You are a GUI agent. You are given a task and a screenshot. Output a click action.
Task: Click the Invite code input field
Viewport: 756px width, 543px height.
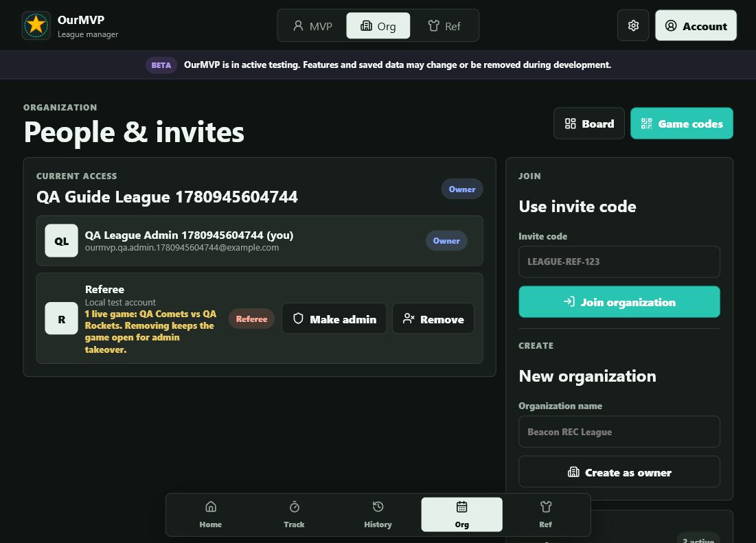[x=619, y=262]
